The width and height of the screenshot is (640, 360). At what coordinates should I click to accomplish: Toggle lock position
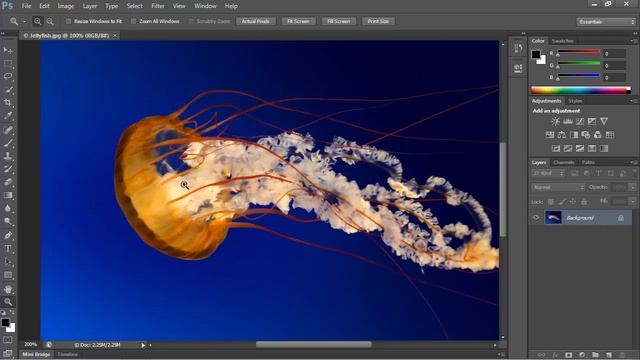point(573,202)
